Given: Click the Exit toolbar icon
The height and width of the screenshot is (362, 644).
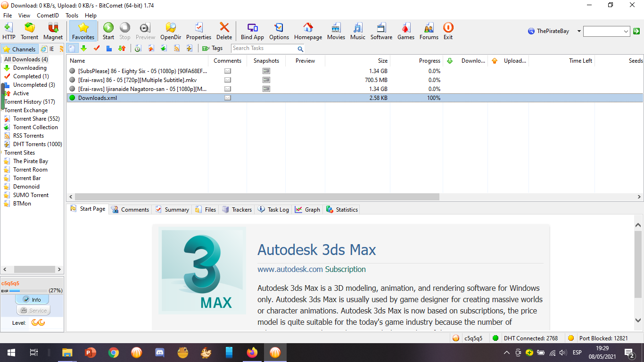Looking at the screenshot, I should [448, 31].
